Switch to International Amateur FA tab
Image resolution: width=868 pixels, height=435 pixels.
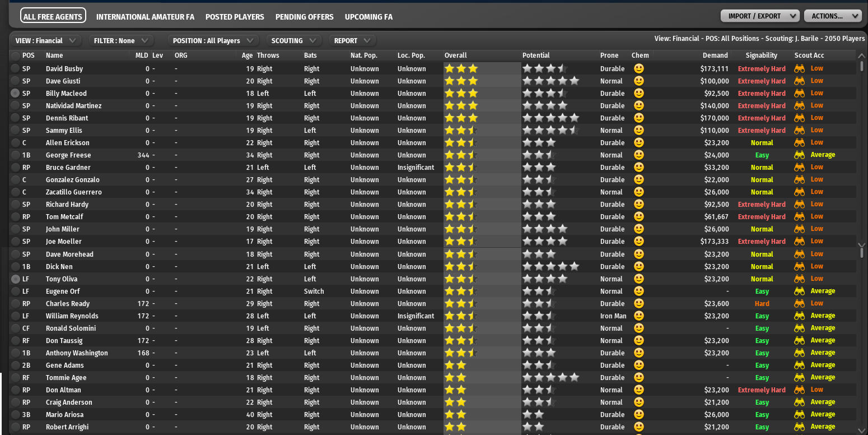(x=145, y=17)
